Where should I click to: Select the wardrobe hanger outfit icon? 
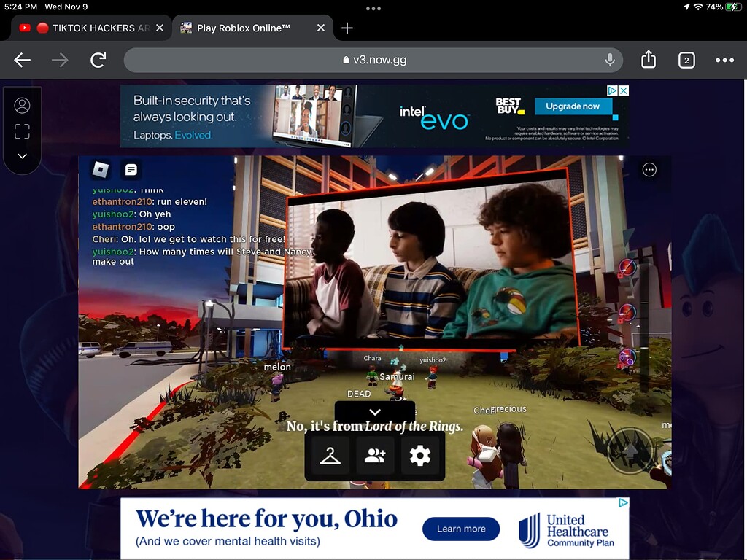(328, 456)
